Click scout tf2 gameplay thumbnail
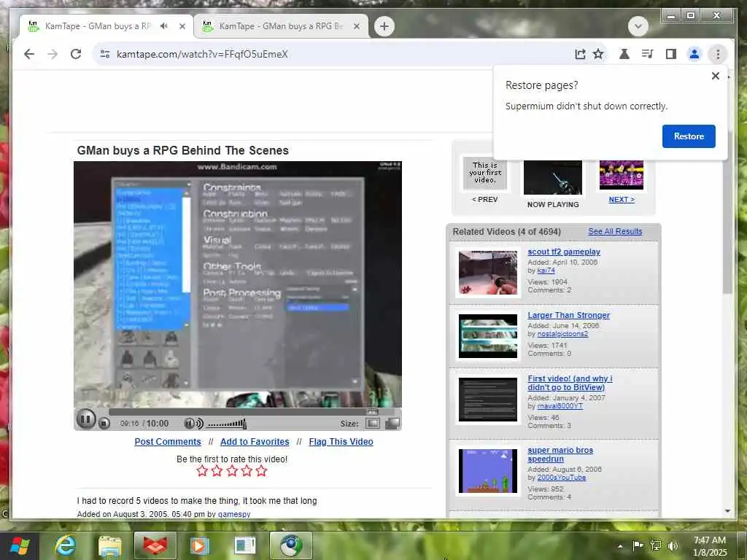The height and width of the screenshot is (560, 747). pyautogui.click(x=488, y=273)
